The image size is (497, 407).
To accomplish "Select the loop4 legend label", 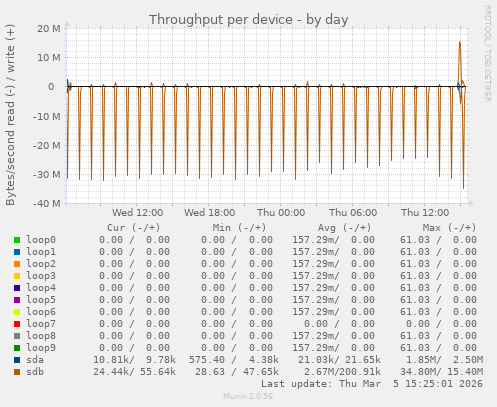I will pos(41,288).
